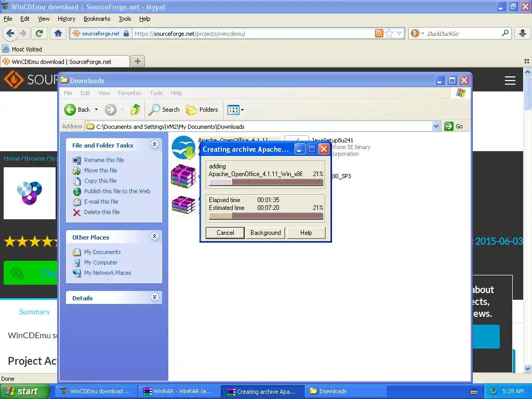Open the SourceForge hamburger menu
The image size is (532, 399).
point(510,81)
